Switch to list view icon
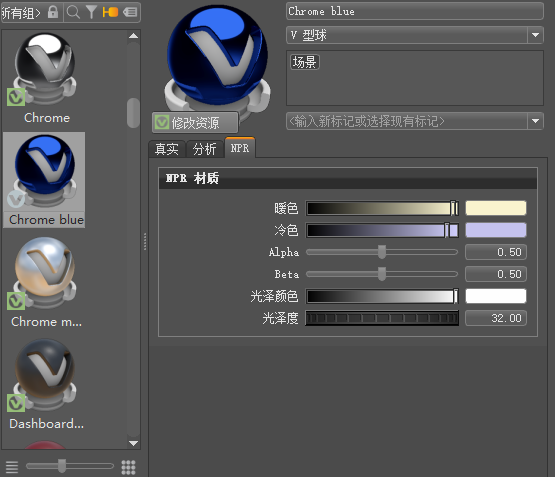Image resolution: width=555 pixels, height=477 pixels. point(12,467)
